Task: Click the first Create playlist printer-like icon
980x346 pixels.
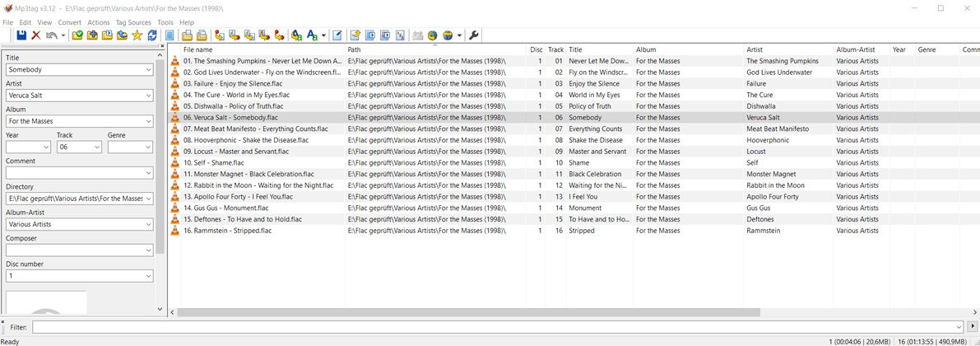Action: [188, 35]
